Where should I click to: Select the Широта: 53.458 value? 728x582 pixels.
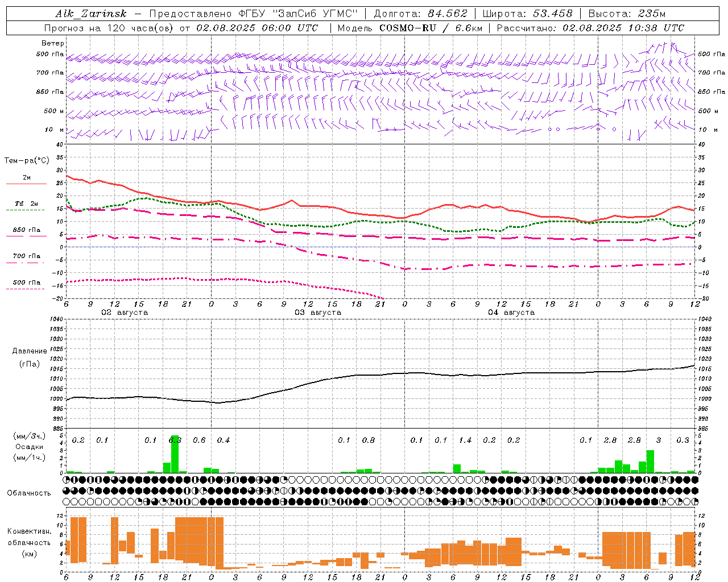(527, 14)
